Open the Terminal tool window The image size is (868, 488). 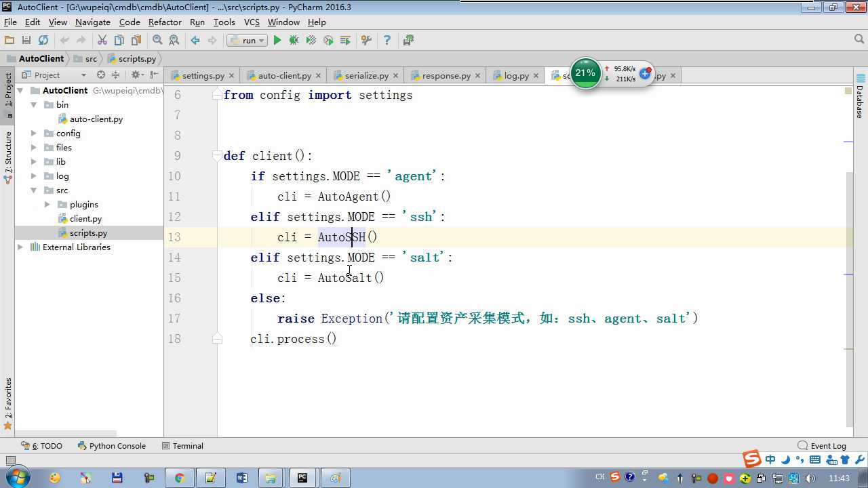(x=183, y=446)
